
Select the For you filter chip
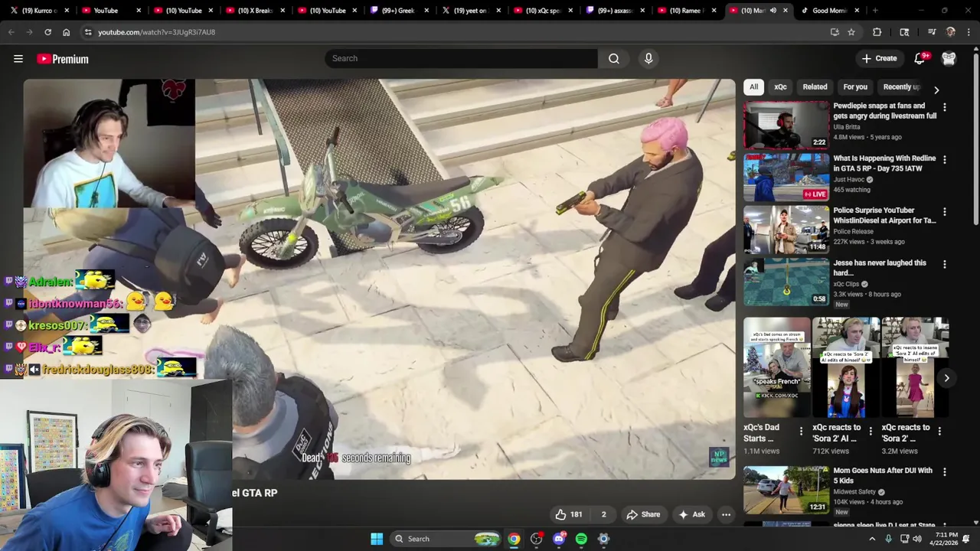855,86
